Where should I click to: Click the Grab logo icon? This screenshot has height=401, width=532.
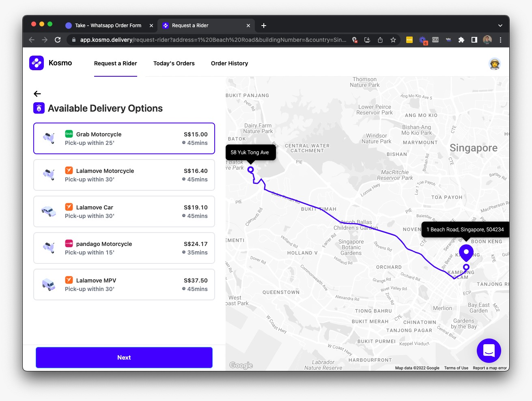69,134
